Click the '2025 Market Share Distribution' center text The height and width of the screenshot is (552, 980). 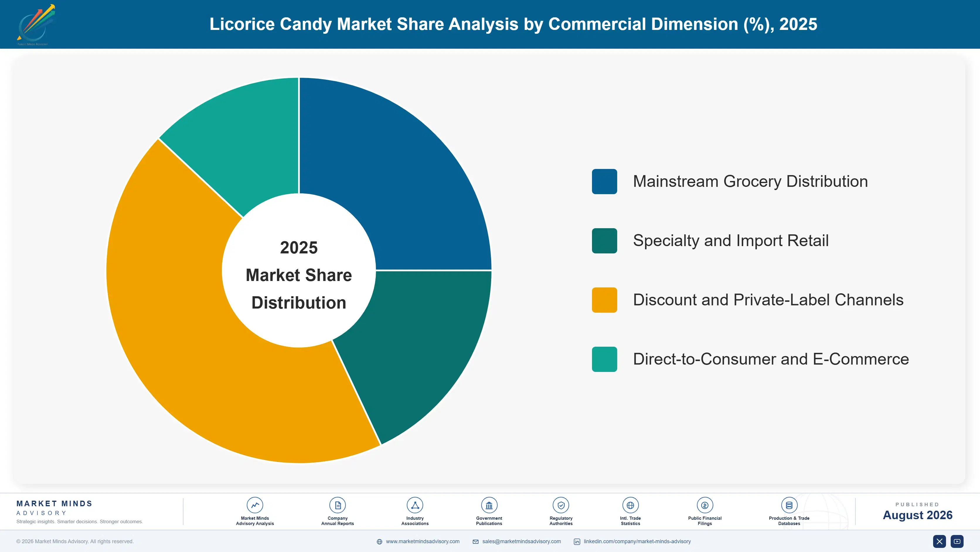[x=299, y=275]
